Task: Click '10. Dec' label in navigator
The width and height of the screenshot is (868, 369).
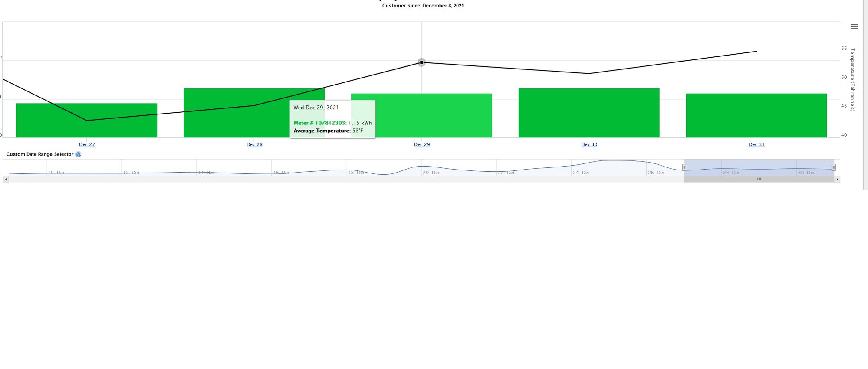Action: 56,173
